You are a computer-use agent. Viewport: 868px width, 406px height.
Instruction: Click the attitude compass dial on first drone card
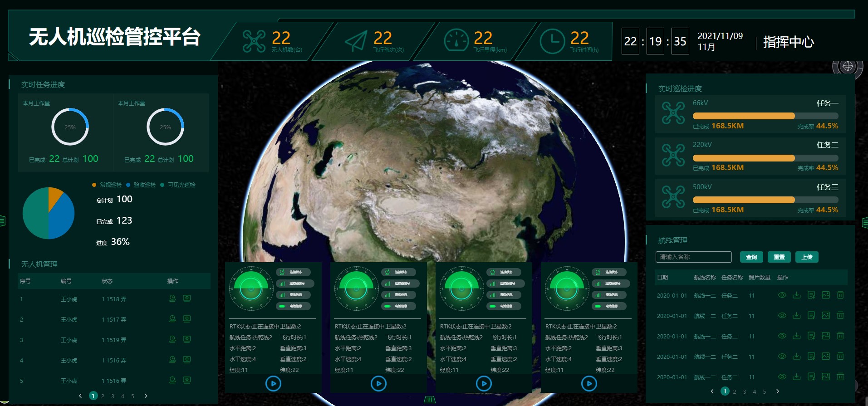(251, 289)
